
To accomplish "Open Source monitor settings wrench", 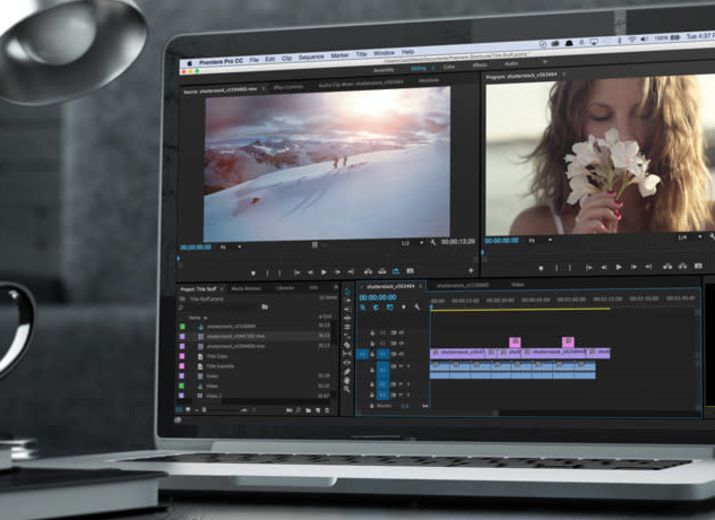I will (433, 243).
